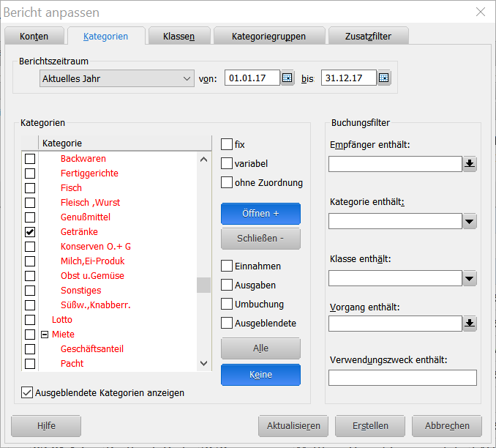Close the Bericht anpassen dialog

tap(480, 12)
